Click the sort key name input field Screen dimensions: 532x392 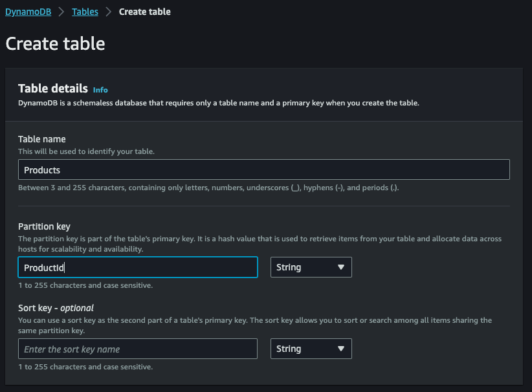coord(138,349)
